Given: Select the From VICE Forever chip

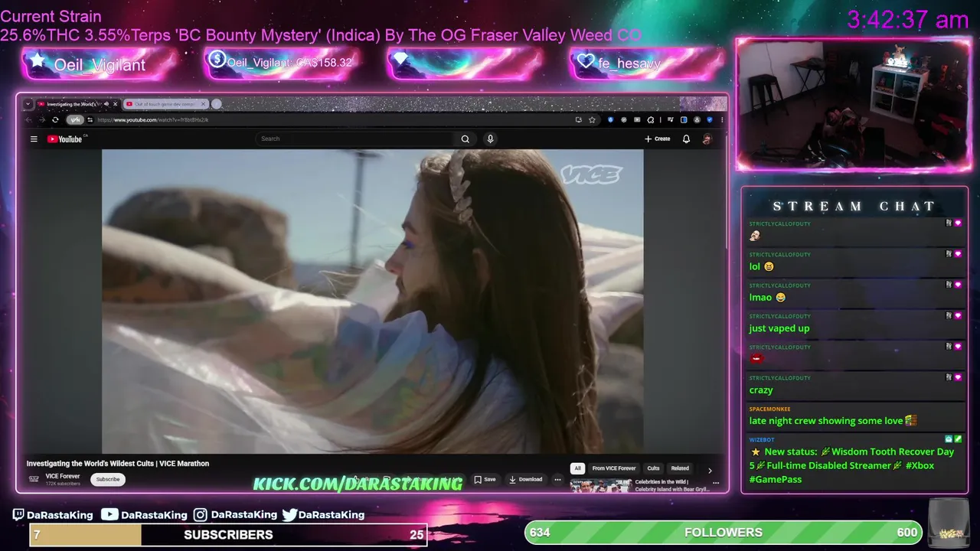Looking at the screenshot, I should tap(614, 468).
